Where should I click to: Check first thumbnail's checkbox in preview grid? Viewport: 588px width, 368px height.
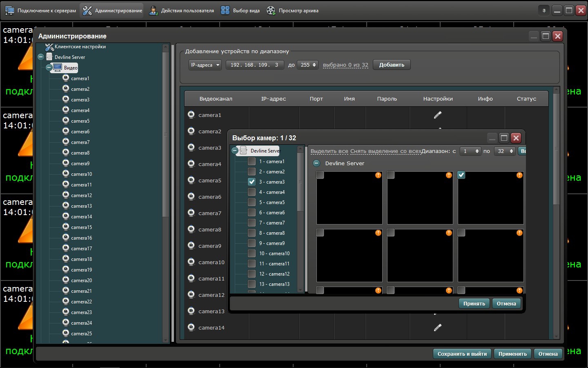pos(320,175)
